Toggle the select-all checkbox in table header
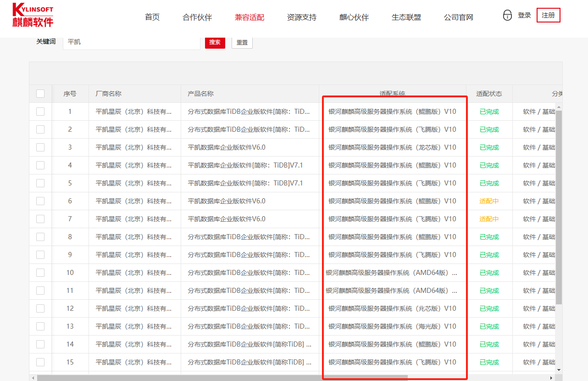 tap(40, 94)
